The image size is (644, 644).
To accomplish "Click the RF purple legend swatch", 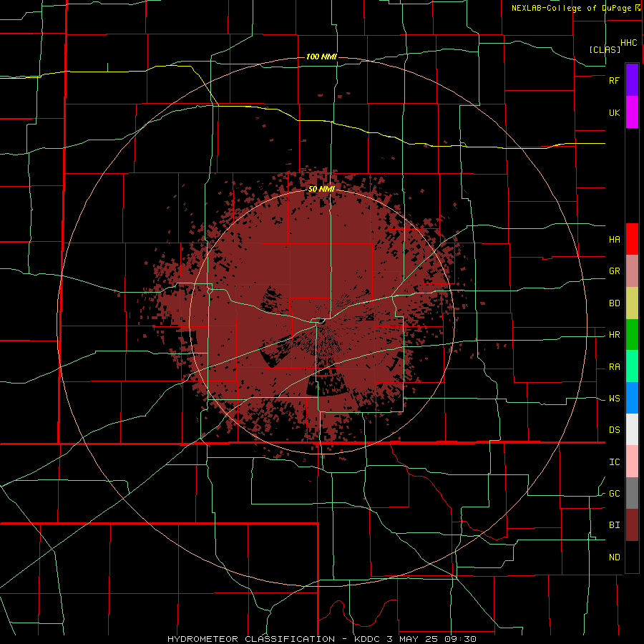I will (x=632, y=80).
